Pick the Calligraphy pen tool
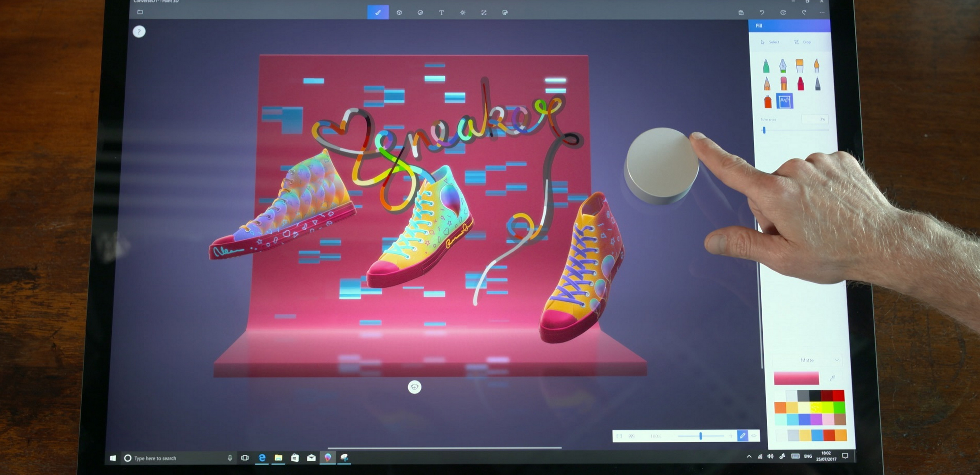 click(782, 66)
